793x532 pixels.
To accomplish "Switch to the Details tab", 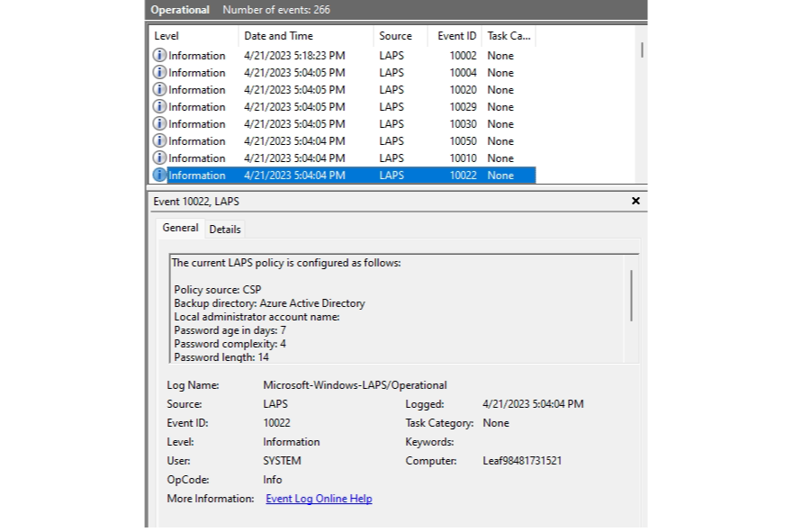I will pos(225,229).
